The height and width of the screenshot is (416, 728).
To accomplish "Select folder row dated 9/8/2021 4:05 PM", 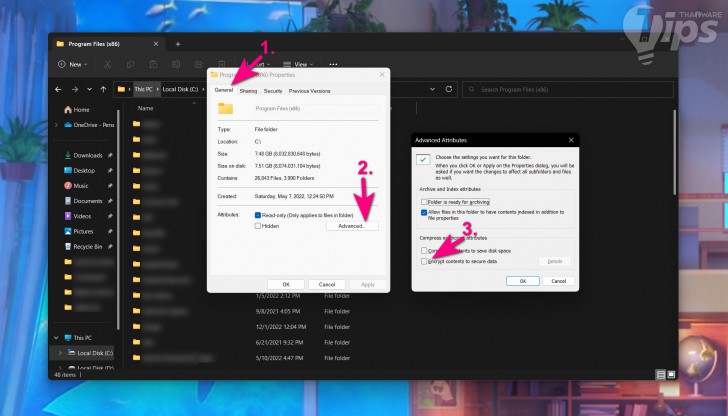I will tap(241, 312).
